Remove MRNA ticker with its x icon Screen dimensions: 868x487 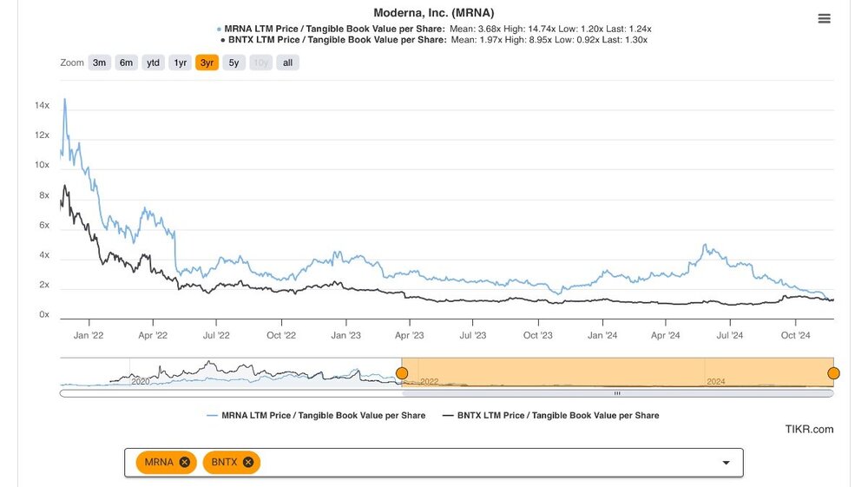184,462
